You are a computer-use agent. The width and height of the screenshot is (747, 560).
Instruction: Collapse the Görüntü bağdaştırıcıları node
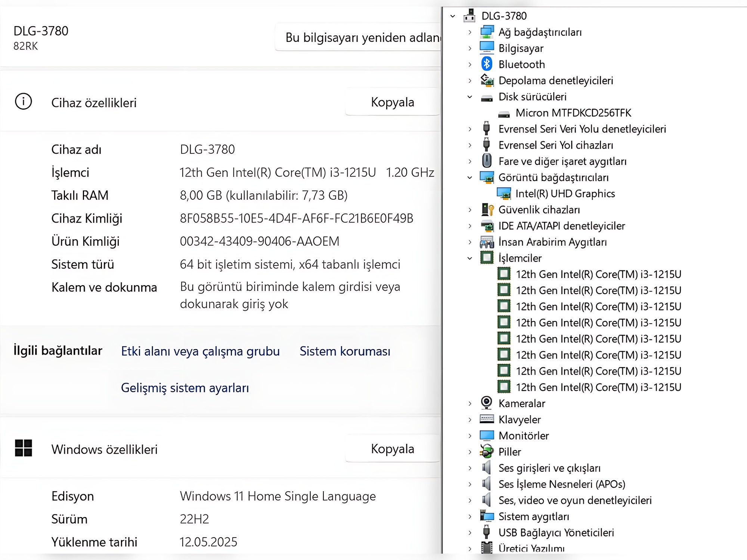click(470, 177)
